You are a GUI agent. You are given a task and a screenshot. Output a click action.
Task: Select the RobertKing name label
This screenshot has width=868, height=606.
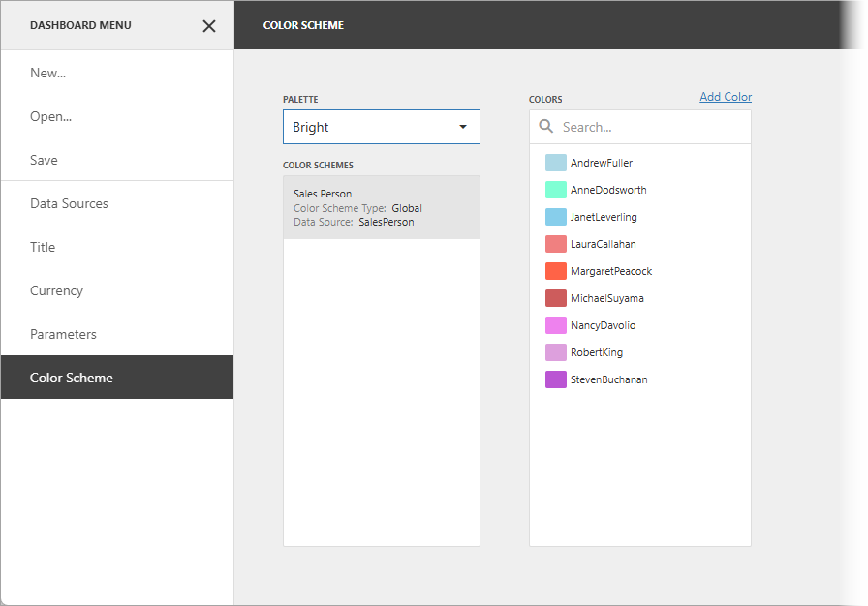(x=596, y=352)
